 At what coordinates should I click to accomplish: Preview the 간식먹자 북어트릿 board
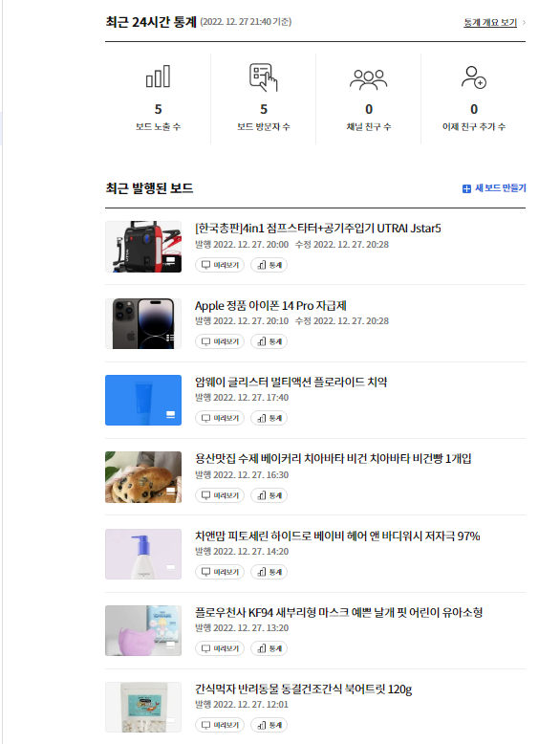(220, 725)
